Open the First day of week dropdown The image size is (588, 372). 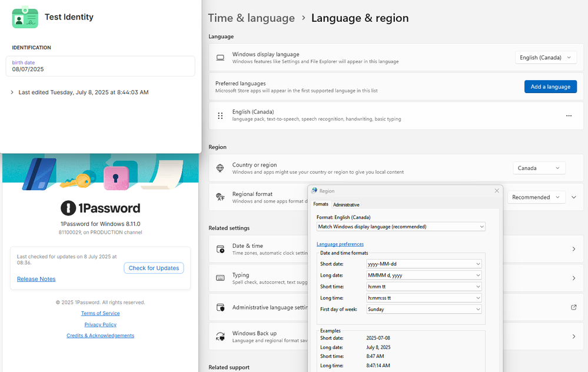point(424,309)
